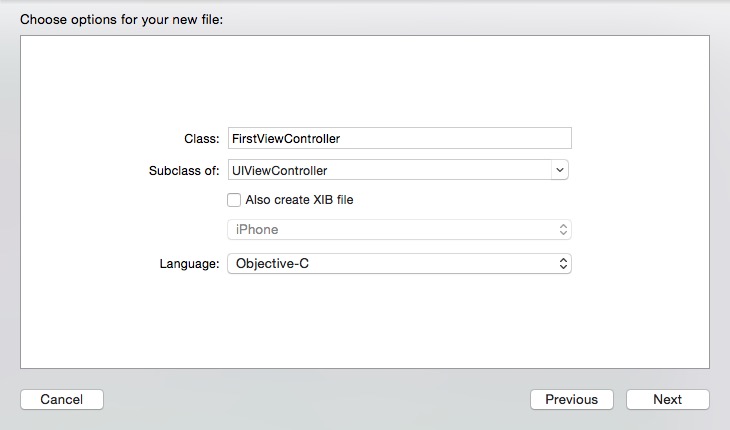Click the "Class:" label
Screen dimensions: 730x430
(202, 139)
